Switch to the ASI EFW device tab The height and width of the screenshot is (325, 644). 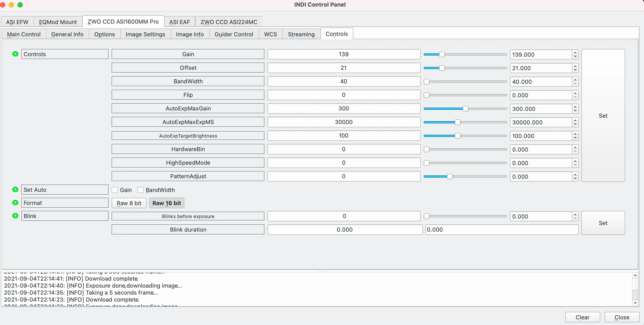point(17,22)
